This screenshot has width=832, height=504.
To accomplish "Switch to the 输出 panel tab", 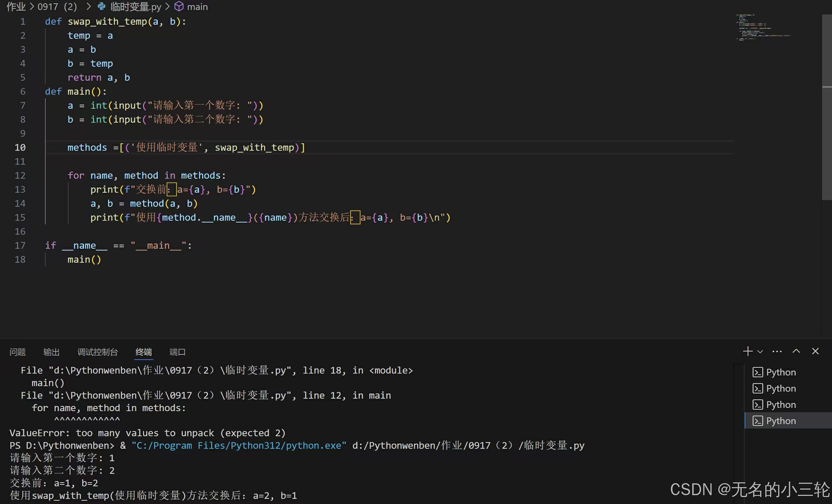I will pyautogui.click(x=51, y=352).
